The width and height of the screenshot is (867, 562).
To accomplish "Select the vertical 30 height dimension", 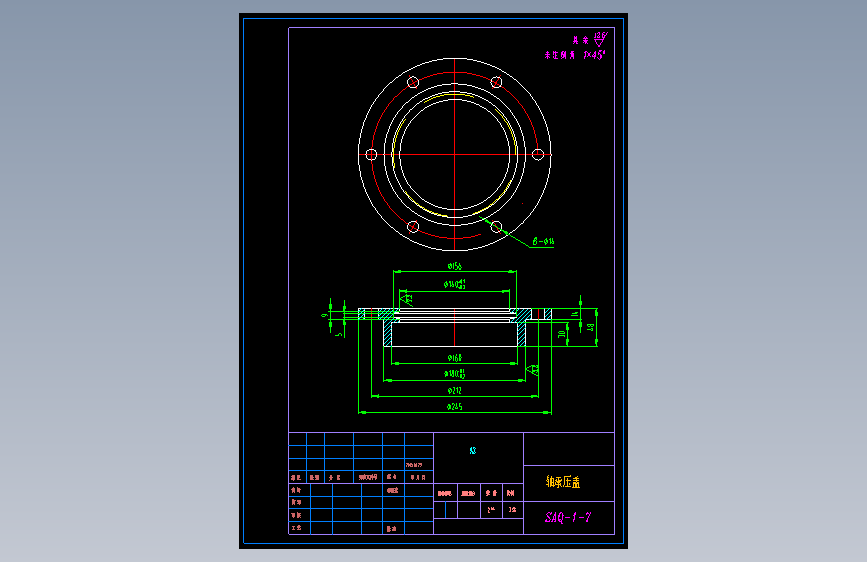I will coord(562,334).
